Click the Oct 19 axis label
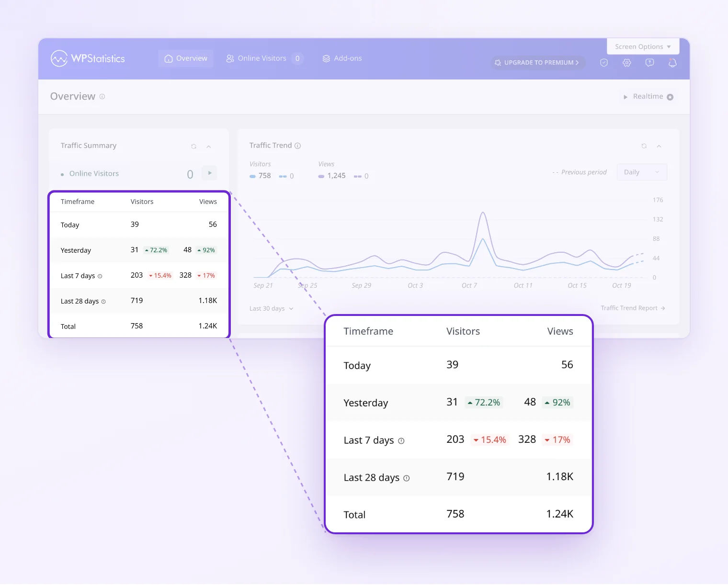The width and height of the screenshot is (728, 585). tap(622, 286)
